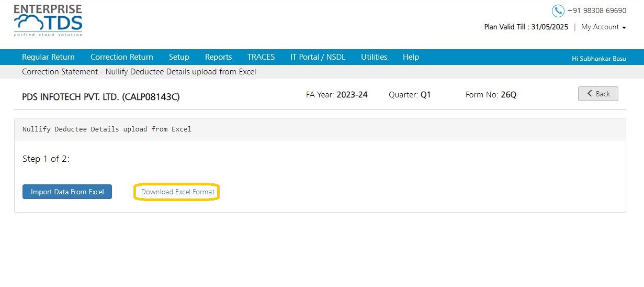The image size is (644, 287).
Task: Expand the My Account dropdown
Action: (604, 27)
